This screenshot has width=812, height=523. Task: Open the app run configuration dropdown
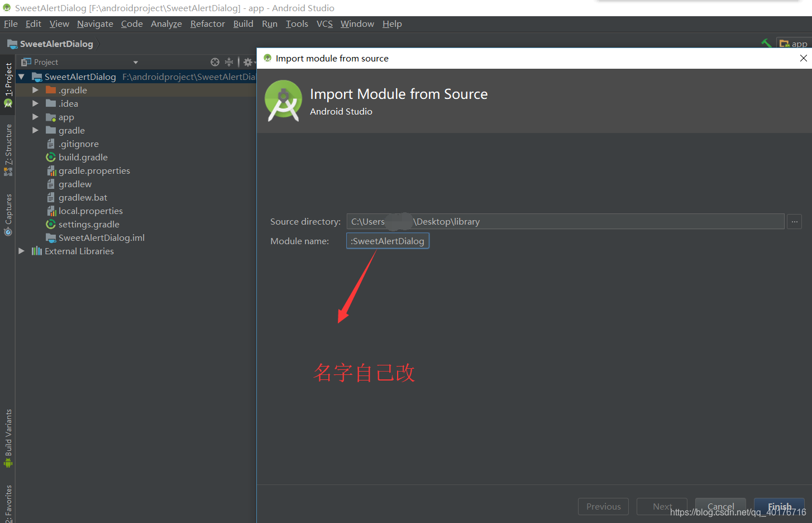pyautogui.click(x=794, y=44)
